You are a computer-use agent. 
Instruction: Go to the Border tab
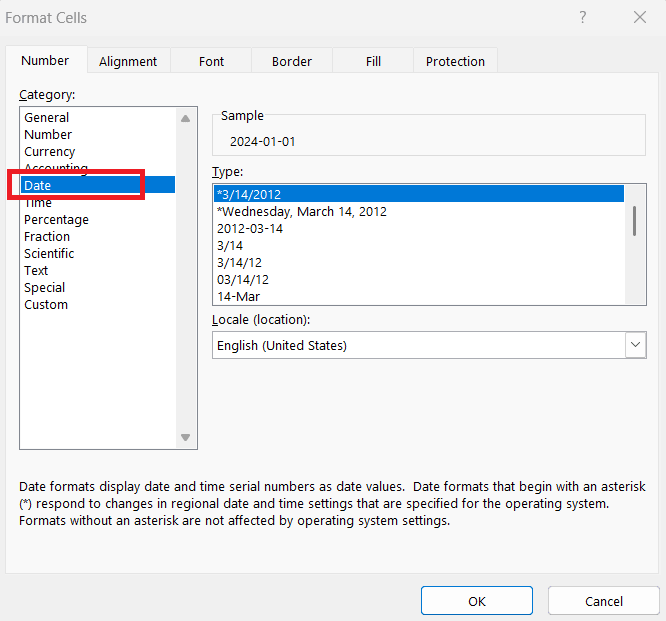(x=292, y=61)
